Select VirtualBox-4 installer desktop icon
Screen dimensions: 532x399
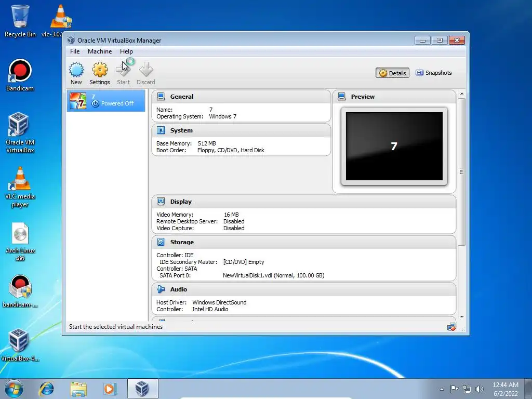click(20, 345)
